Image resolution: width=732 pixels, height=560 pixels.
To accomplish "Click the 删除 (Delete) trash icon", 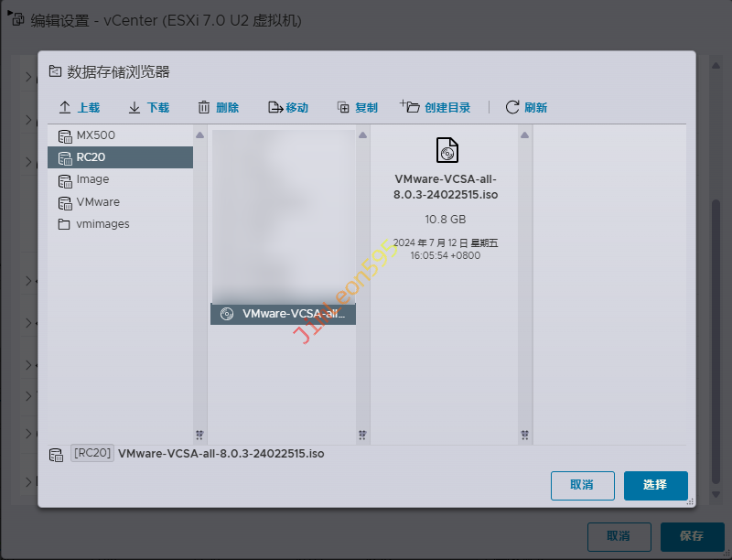I will pos(204,107).
